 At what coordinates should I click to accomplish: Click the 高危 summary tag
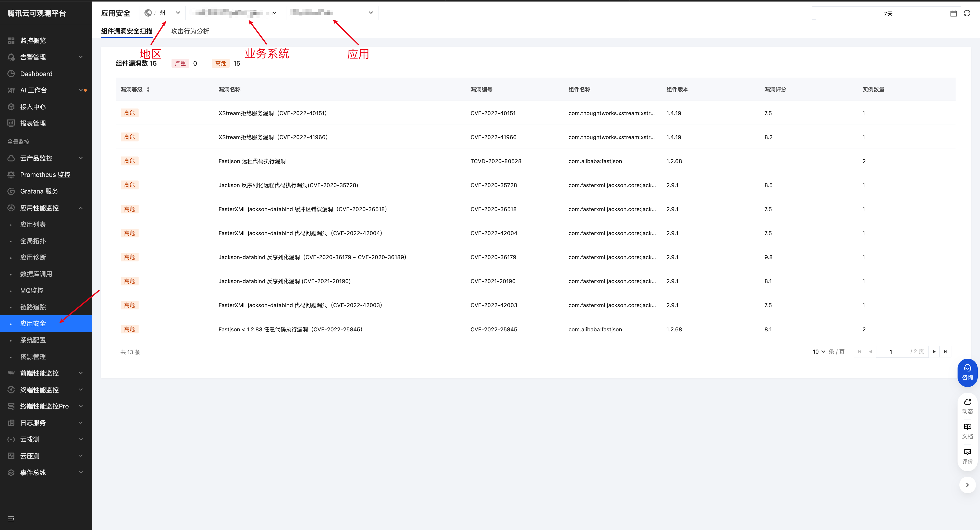pos(221,64)
